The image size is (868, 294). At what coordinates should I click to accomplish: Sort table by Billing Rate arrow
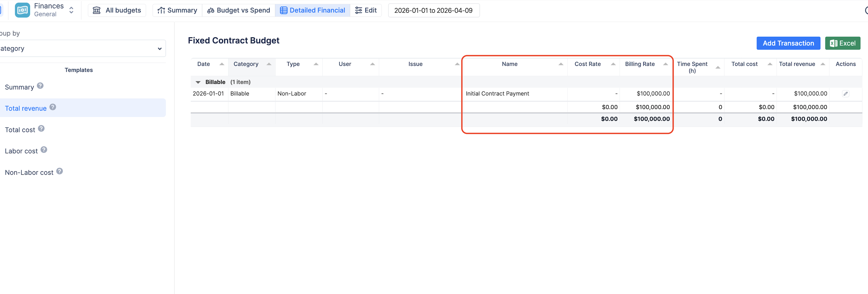point(666,64)
